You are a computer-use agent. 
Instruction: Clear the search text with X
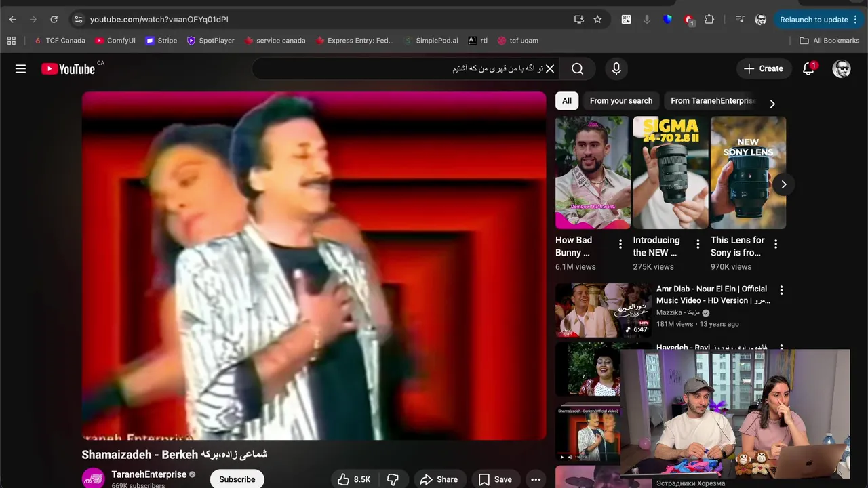point(550,68)
